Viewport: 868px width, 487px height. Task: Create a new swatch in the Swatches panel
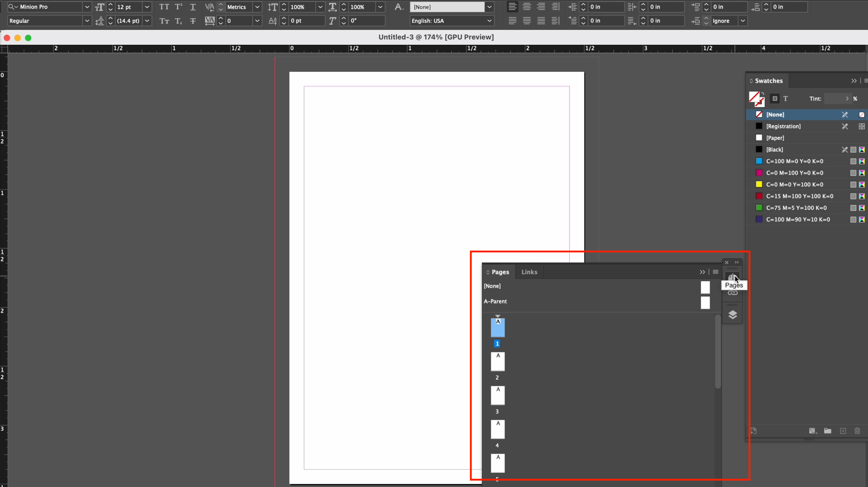point(843,431)
